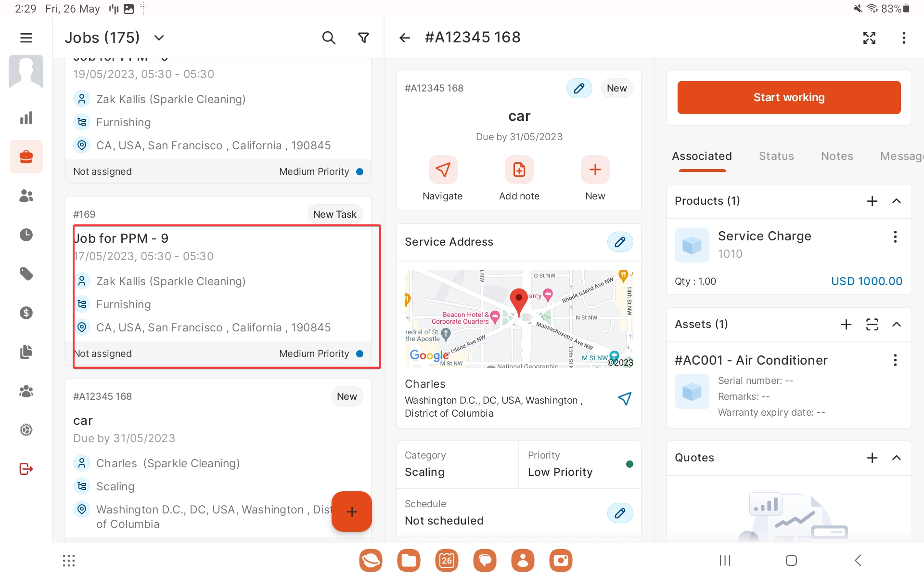Click the scan asset barcode icon
This screenshot has height=578, width=924.
pos(872,324)
